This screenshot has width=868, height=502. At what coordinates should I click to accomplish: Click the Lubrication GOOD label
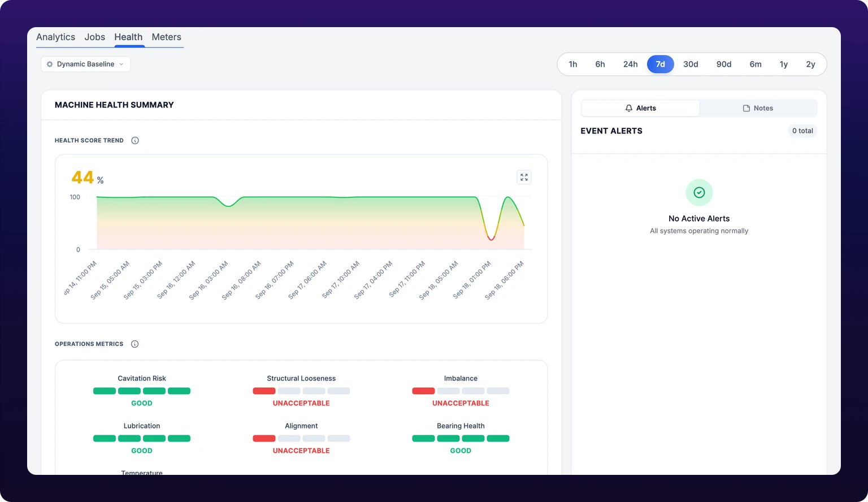tap(142, 451)
